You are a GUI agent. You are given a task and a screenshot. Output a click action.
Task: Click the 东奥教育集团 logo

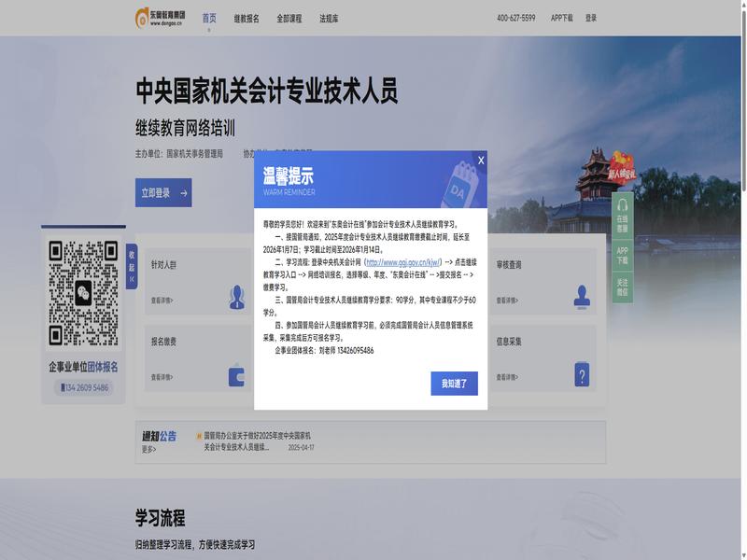(x=161, y=17)
